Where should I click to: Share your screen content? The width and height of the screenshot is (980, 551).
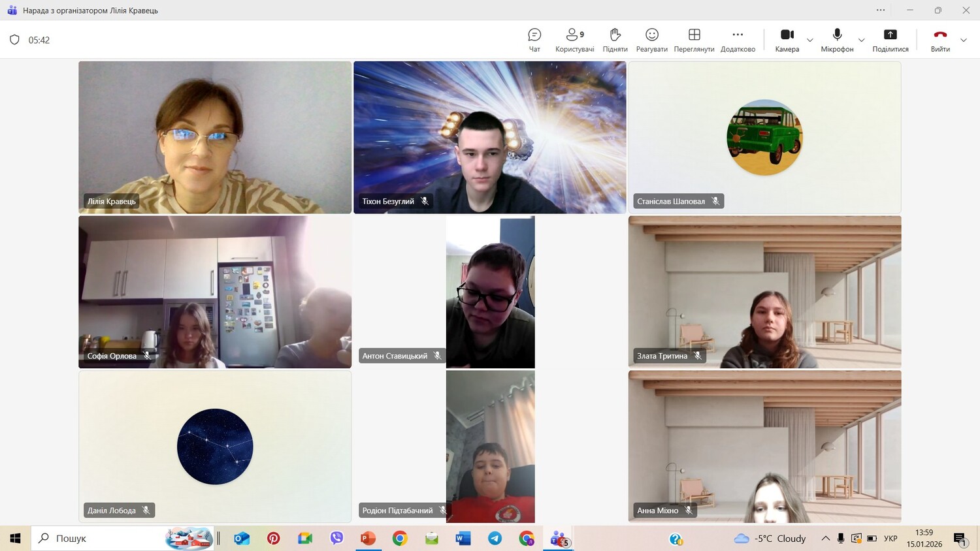890,40
